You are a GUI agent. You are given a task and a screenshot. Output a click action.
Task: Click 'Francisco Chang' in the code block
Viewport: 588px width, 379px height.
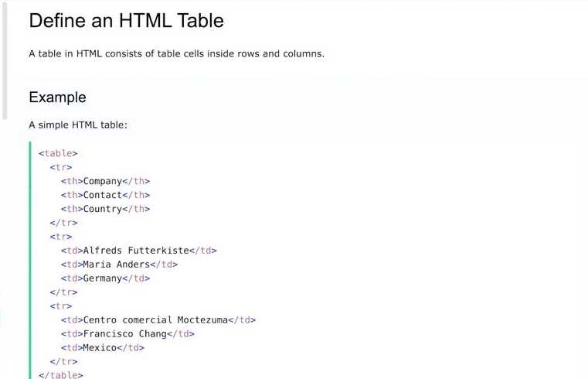tap(125, 333)
